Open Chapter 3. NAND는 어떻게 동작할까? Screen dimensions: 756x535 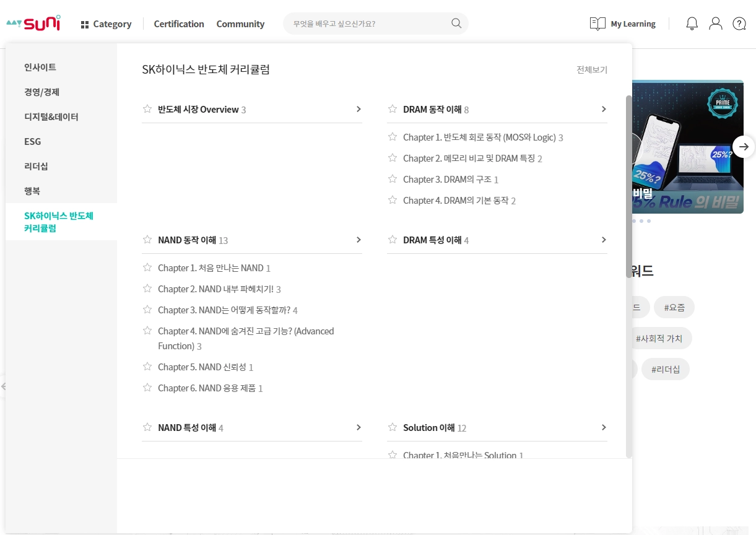click(224, 310)
